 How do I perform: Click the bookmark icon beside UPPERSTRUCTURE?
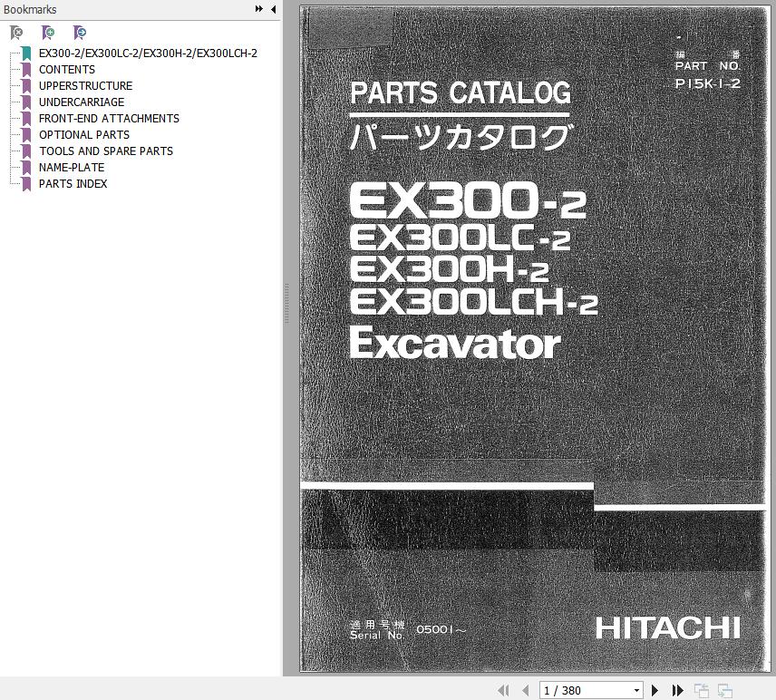[26, 85]
